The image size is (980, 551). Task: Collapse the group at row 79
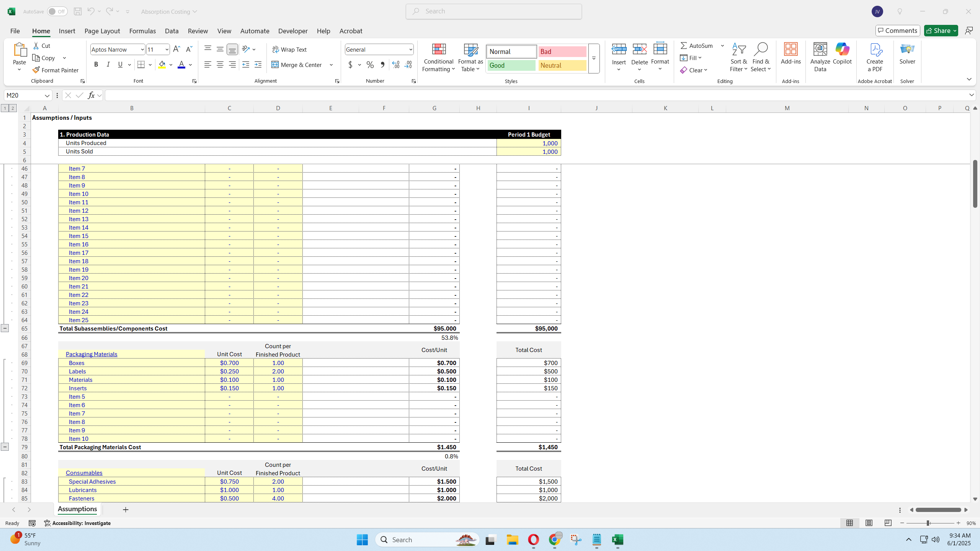pyautogui.click(x=5, y=447)
